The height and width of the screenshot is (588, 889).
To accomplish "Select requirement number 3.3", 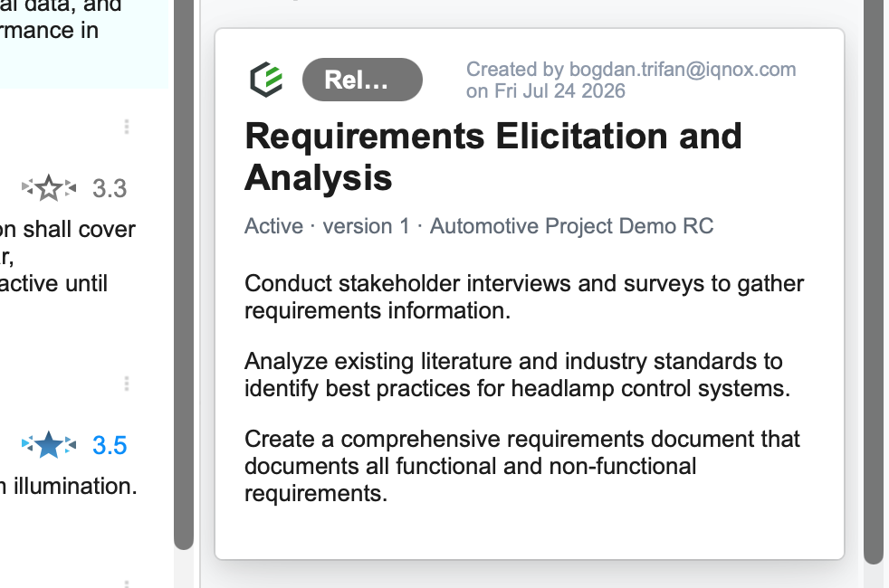I will [x=110, y=188].
